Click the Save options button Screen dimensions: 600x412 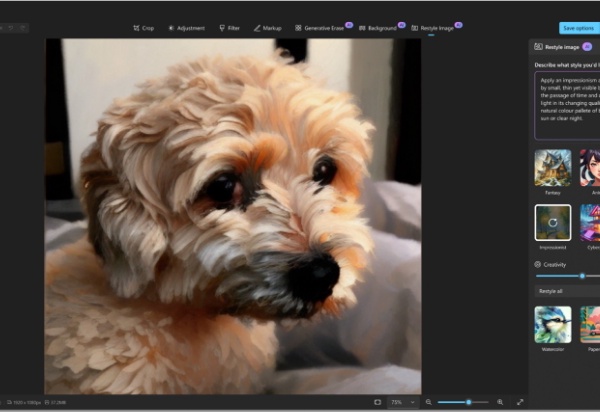click(578, 28)
